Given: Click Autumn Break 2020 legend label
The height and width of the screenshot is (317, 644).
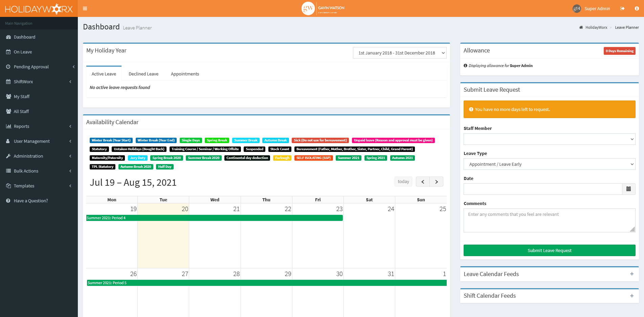Looking at the screenshot, I should [136, 166].
